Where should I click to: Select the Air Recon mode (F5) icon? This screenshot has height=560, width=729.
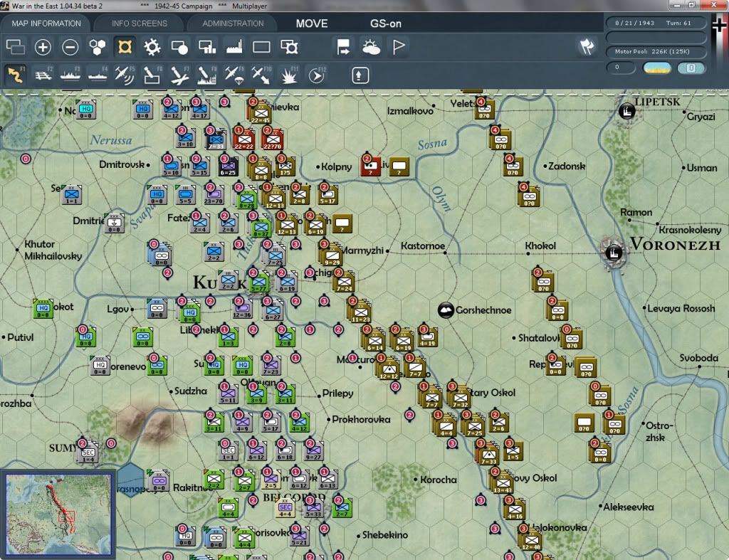click(125, 75)
